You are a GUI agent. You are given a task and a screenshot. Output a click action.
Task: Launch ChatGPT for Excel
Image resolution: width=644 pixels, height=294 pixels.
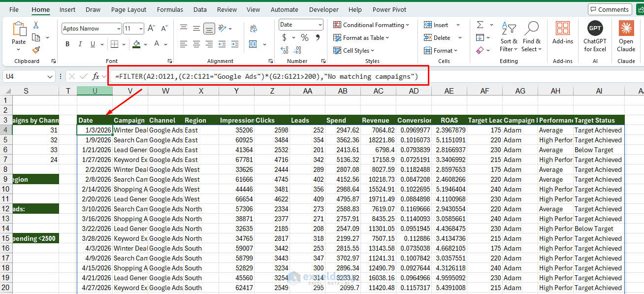click(595, 28)
